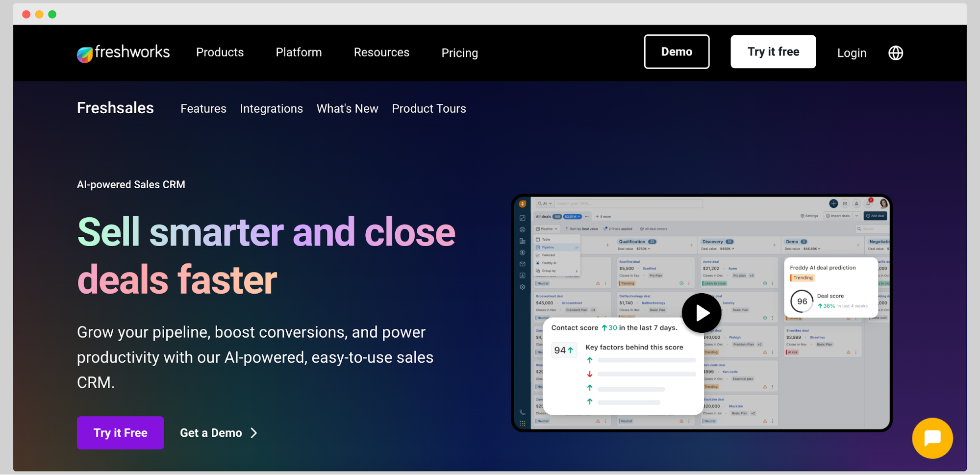Open the Product Tours tab
Viewport: 980px width, 475px height.
tap(429, 109)
